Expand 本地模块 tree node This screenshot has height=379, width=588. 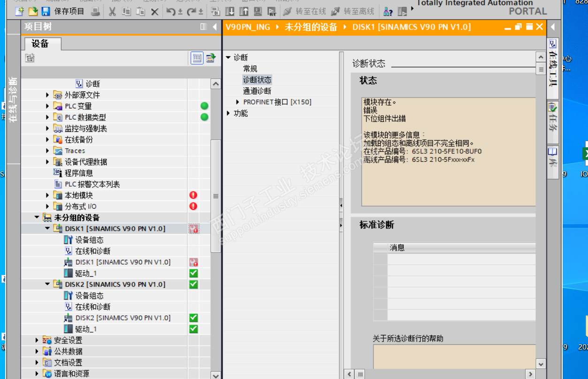pyautogui.click(x=47, y=195)
